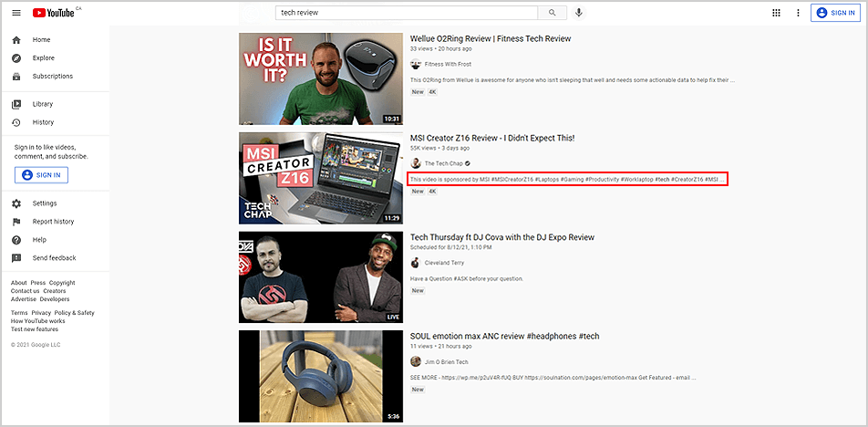Click the Home sidebar icon

coord(16,40)
